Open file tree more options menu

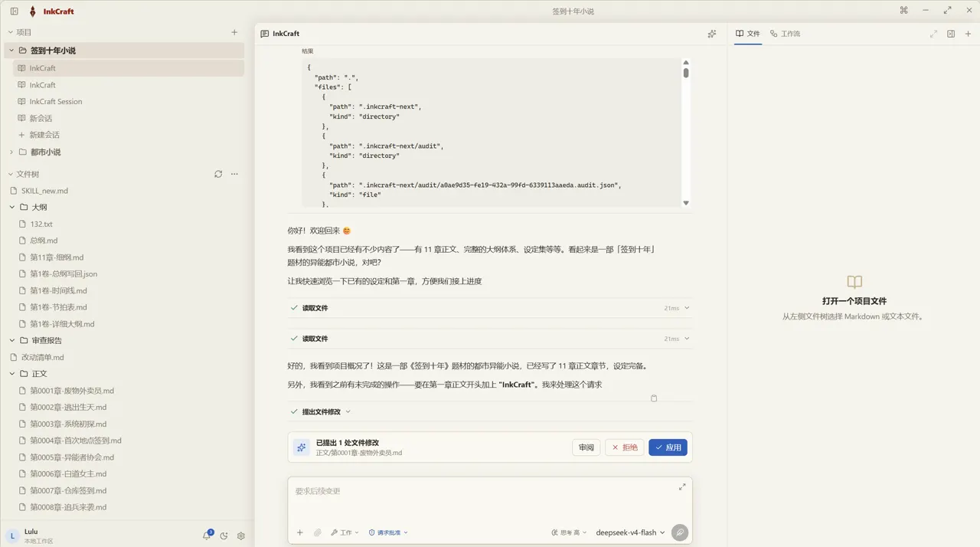[234, 174]
